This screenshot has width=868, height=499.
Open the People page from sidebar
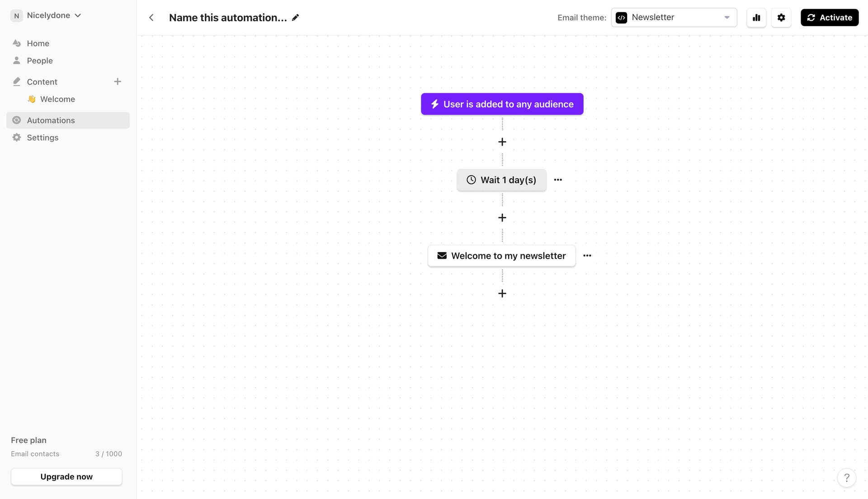[x=40, y=60]
